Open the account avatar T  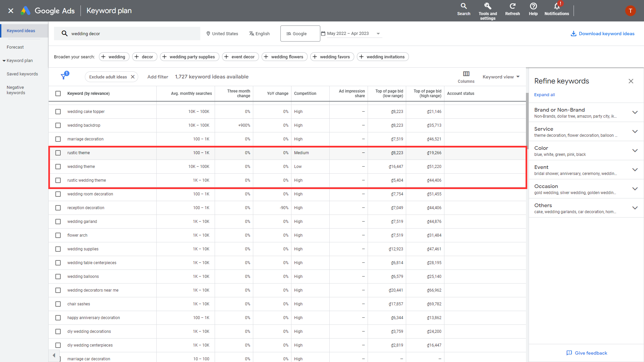(x=630, y=11)
